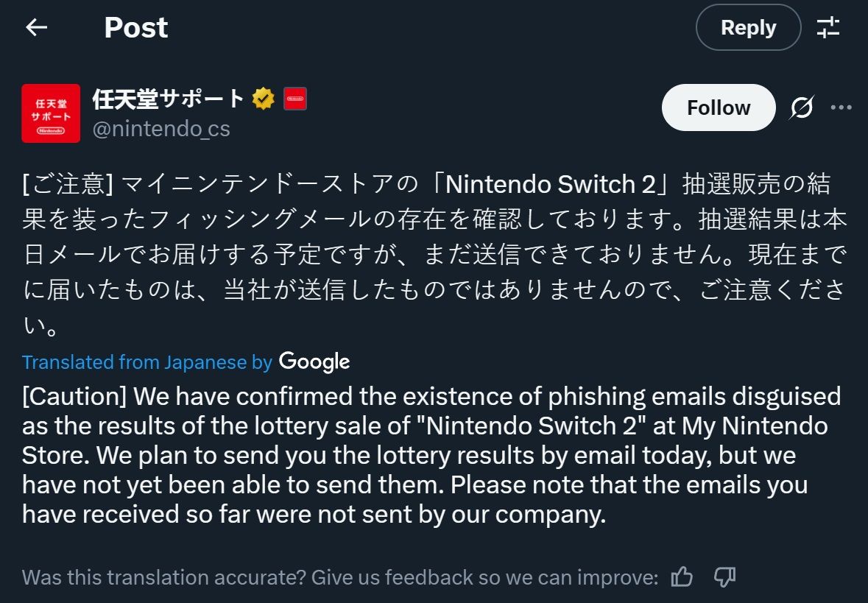This screenshot has width=868, height=603.
Task: Click the Google logo
Action: tap(314, 362)
